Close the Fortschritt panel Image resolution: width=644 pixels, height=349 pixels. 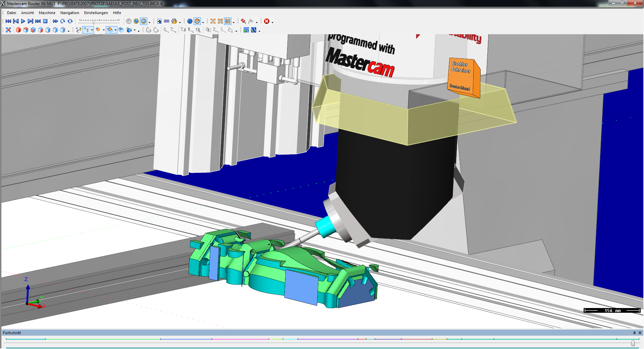click(640, 333)
